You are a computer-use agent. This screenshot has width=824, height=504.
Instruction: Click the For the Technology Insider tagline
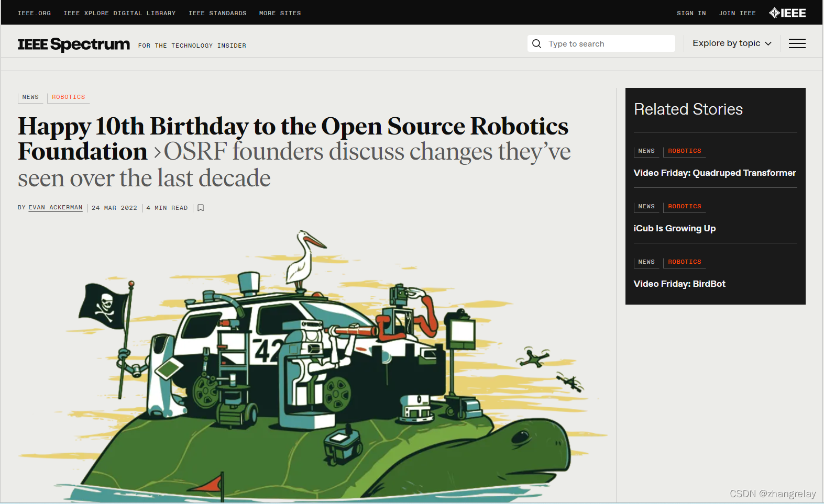192,46
